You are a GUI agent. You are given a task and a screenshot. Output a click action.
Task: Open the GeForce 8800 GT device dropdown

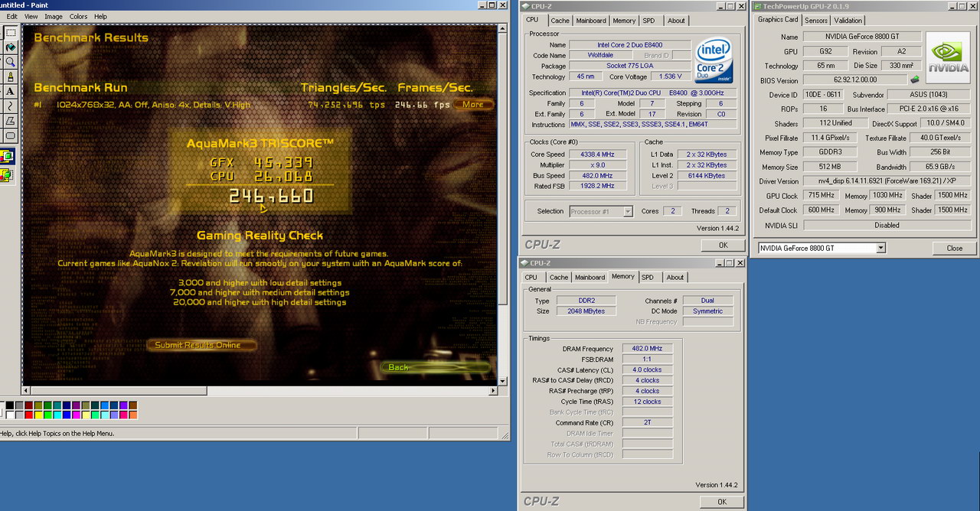880,248
